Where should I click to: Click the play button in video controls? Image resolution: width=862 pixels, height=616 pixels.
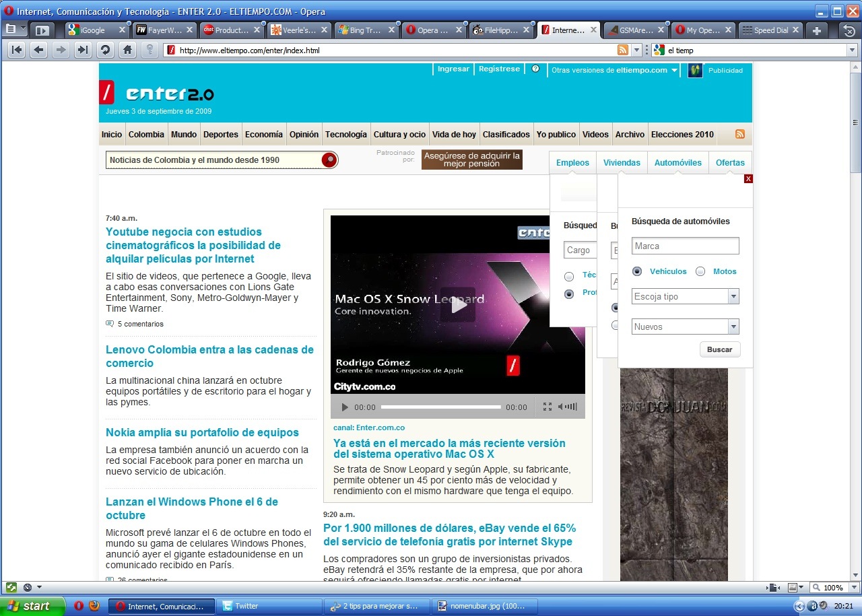(x=345, y=407)
